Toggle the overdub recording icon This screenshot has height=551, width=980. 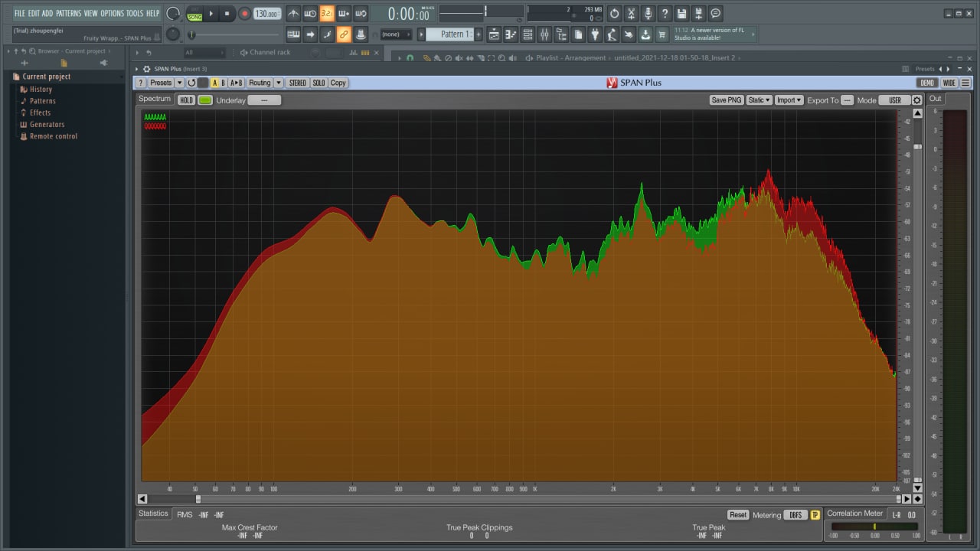(344, 14)
